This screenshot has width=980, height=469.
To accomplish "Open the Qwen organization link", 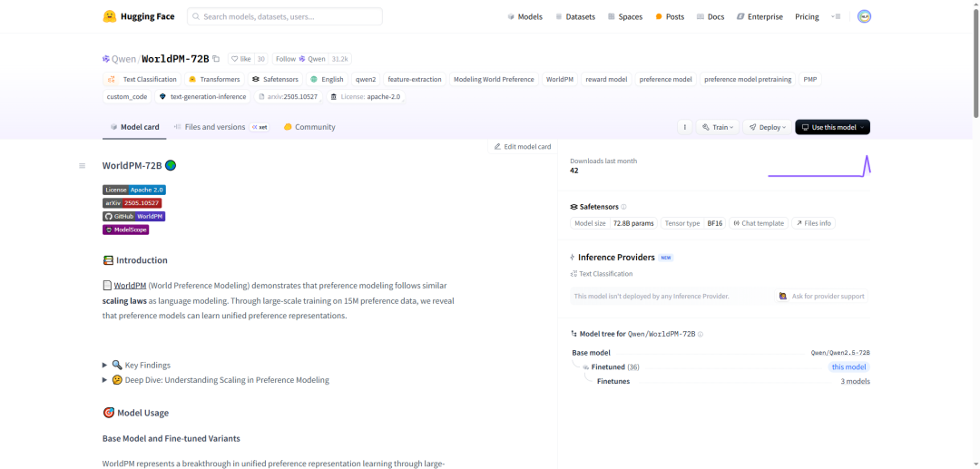I will tap(122, 59).
